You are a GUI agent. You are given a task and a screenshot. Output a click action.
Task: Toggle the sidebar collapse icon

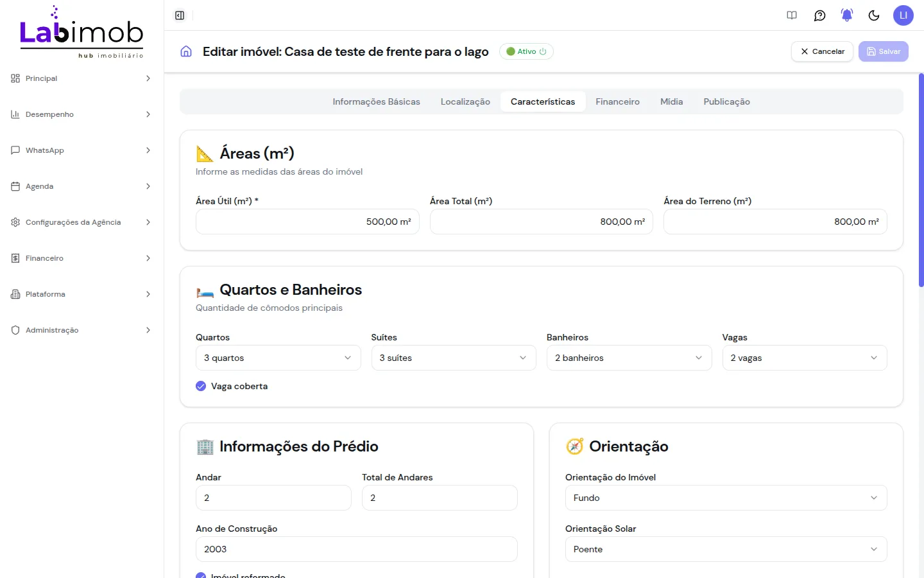point(180,15)
